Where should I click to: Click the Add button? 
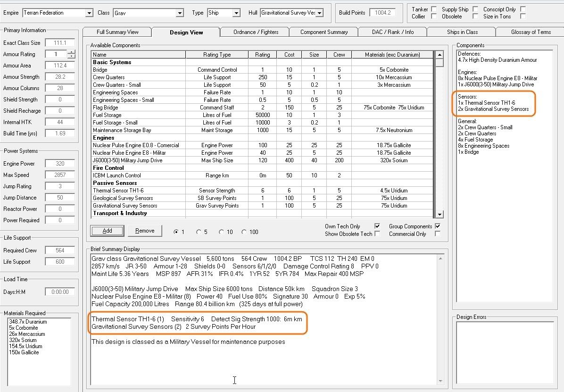[107, 231]
